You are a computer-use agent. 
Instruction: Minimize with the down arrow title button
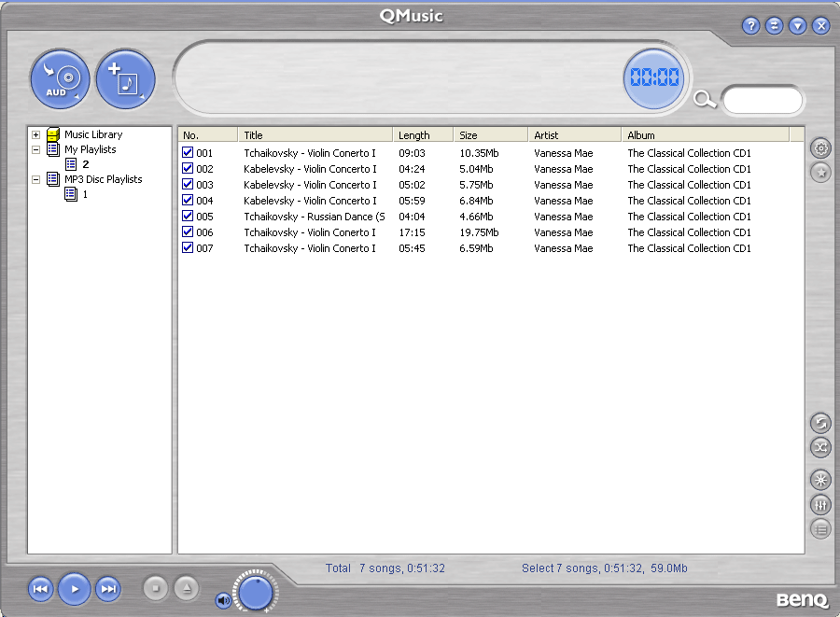[798, 25]
